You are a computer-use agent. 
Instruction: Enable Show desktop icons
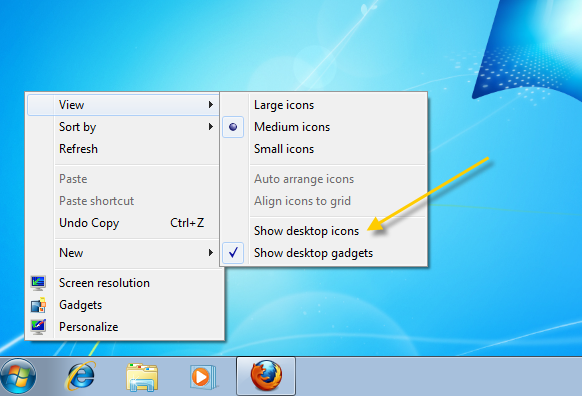(324, 231)
